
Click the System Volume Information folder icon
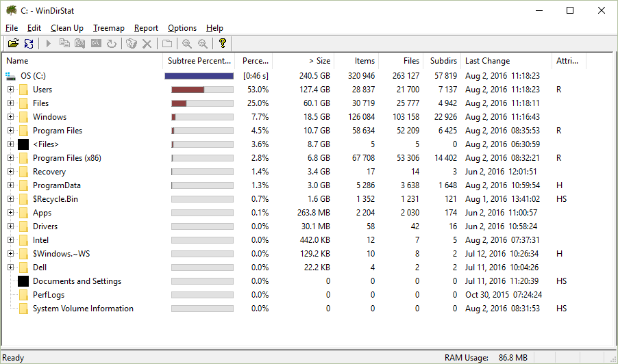pos(24,309)
